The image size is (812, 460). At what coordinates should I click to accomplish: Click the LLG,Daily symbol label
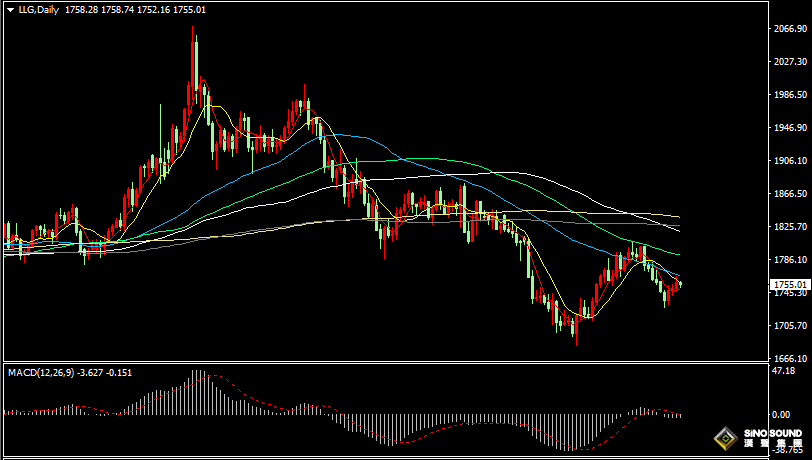pos(38,9)
